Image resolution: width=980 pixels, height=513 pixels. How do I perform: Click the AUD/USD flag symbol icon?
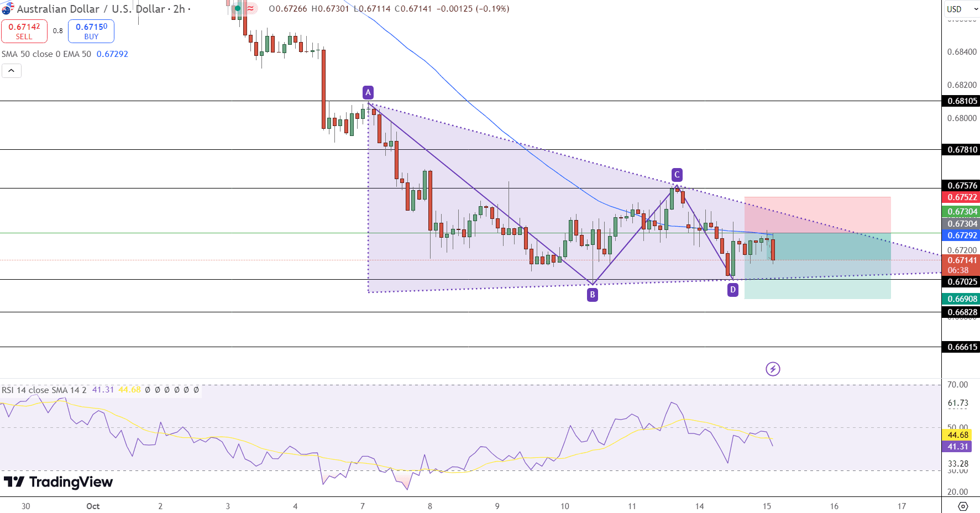(7, 9)
